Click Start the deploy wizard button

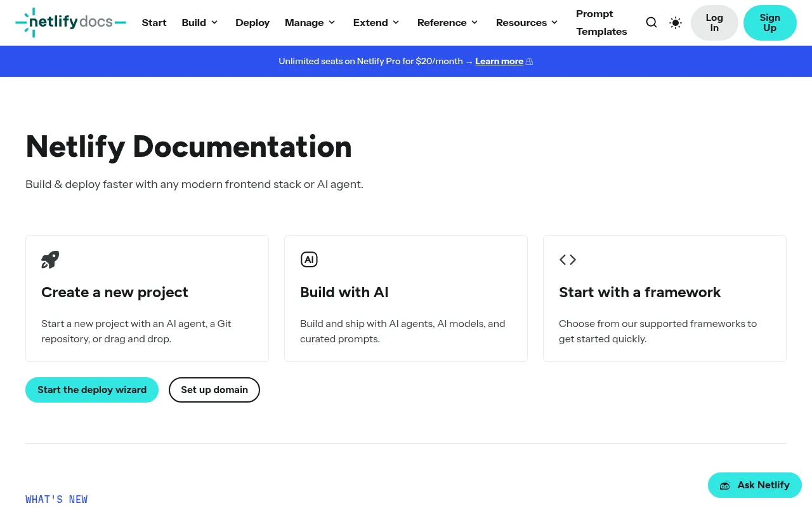(92, 390)
